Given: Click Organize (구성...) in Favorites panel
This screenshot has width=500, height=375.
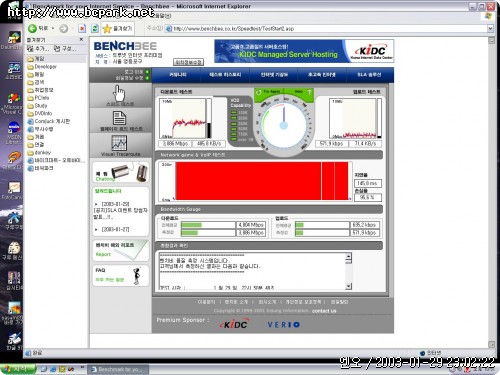Looking at the screenshot, I should pyautogui.click(x=65, y=49).
